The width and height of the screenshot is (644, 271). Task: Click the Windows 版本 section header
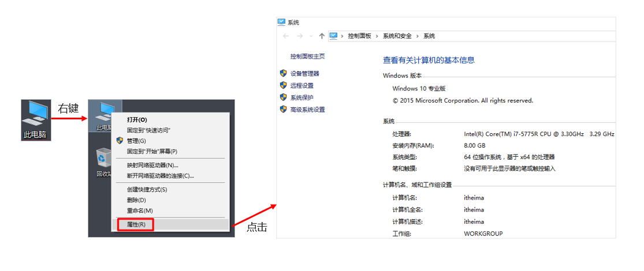coord(402,76)
